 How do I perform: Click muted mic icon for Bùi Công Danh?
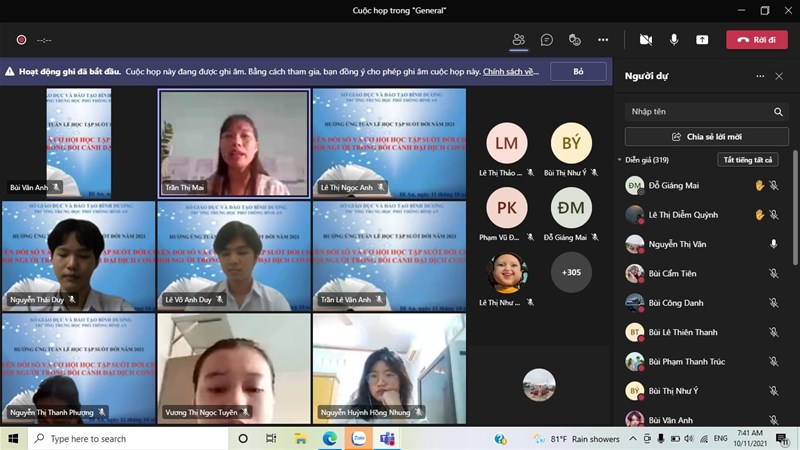tap(774, 303)
